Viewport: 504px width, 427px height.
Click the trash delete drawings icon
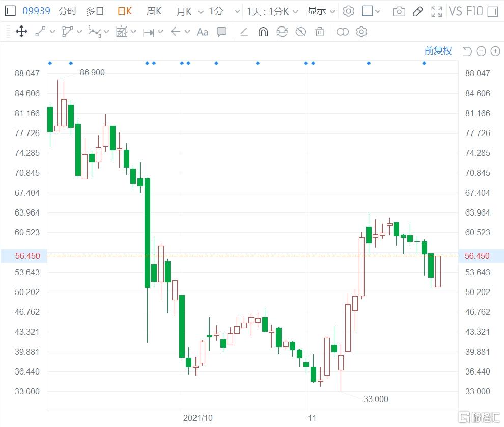319,32
